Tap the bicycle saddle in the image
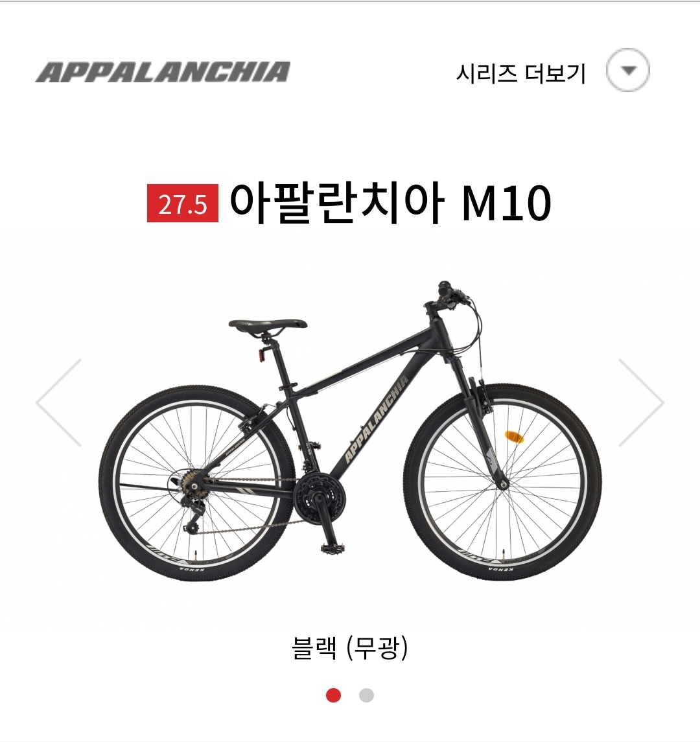Image resolution: width=700 pixels, height=742 pixels. click(x=268, y=325)
